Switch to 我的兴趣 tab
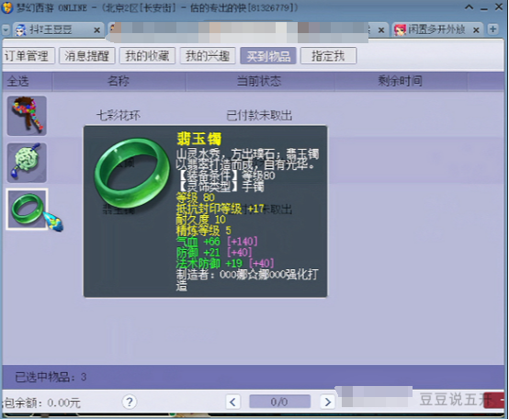The height and width of the screenshot is (420, 509). point(208,56)
